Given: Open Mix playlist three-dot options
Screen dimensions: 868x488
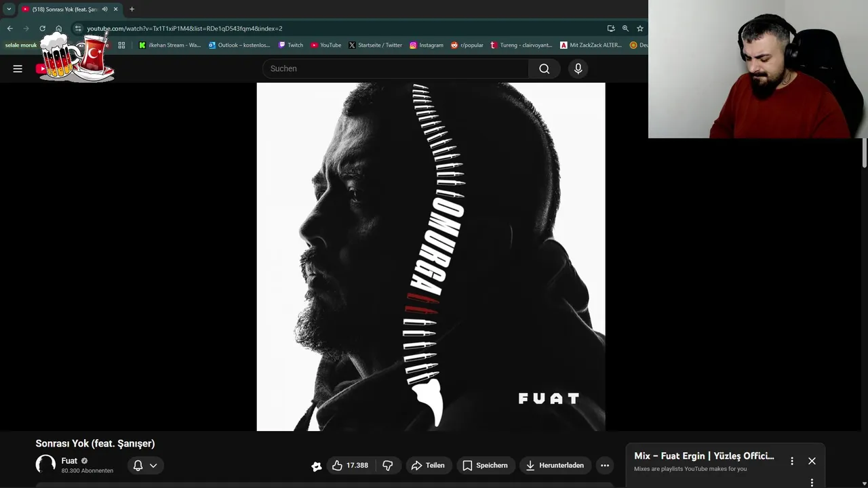Looking at the screenshot, I should [791, 461].
